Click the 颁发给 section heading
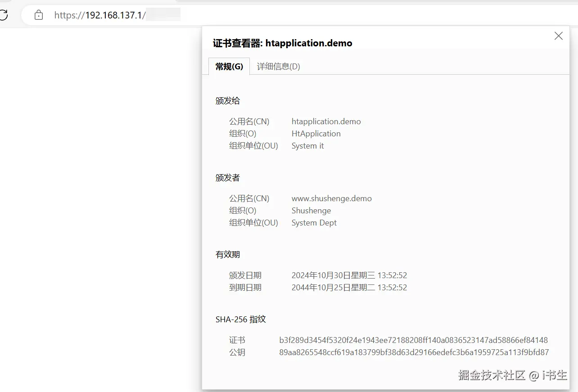The height and width of the screenshot is (392, 578). 228,101
